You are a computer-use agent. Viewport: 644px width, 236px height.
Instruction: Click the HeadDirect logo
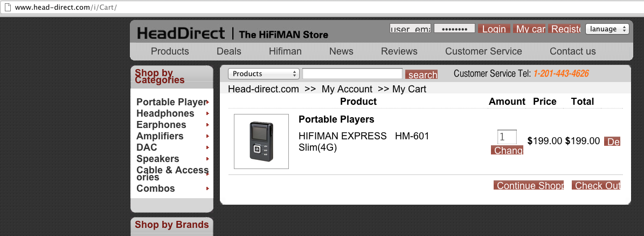tap(181, 33)
